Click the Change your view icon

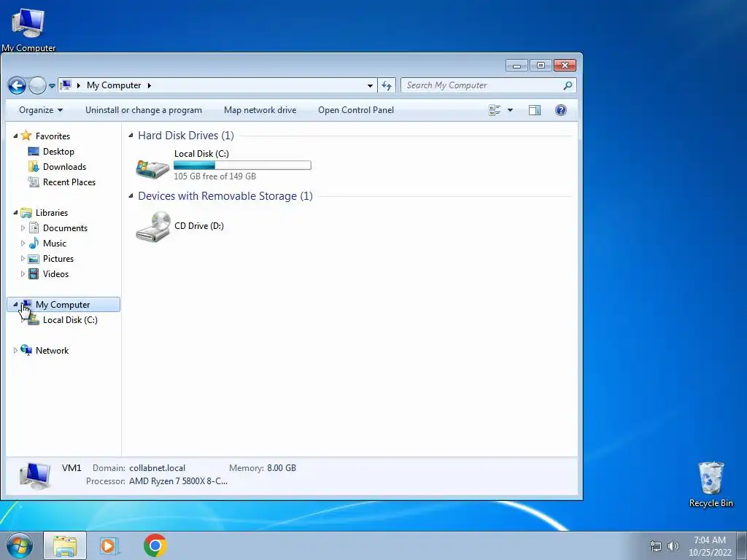tap(495, 110)
